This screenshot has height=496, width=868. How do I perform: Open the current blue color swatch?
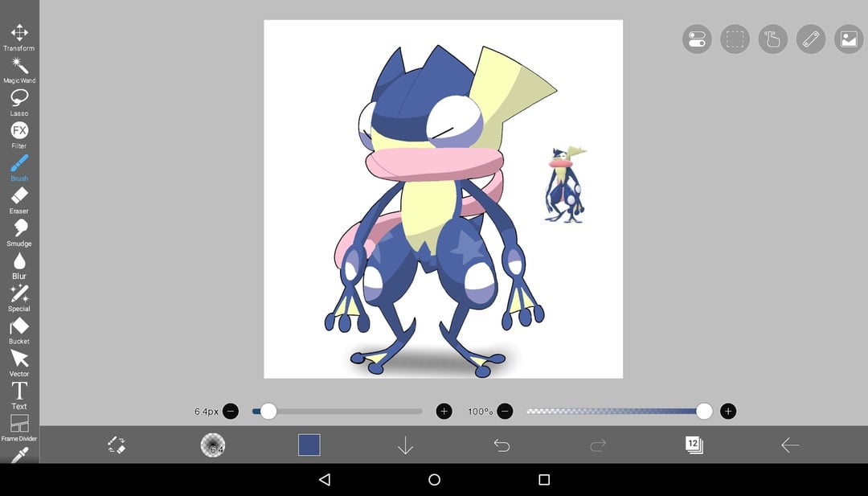tap(309, 445)
